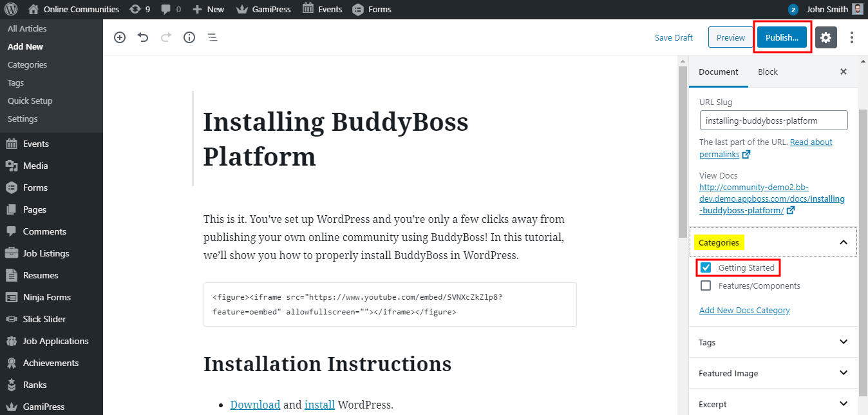The height and width of the screenshot is (415, 868).
Task: Click the Redo arrow in the editor toolbar
Action: click(x=165, y=37)
